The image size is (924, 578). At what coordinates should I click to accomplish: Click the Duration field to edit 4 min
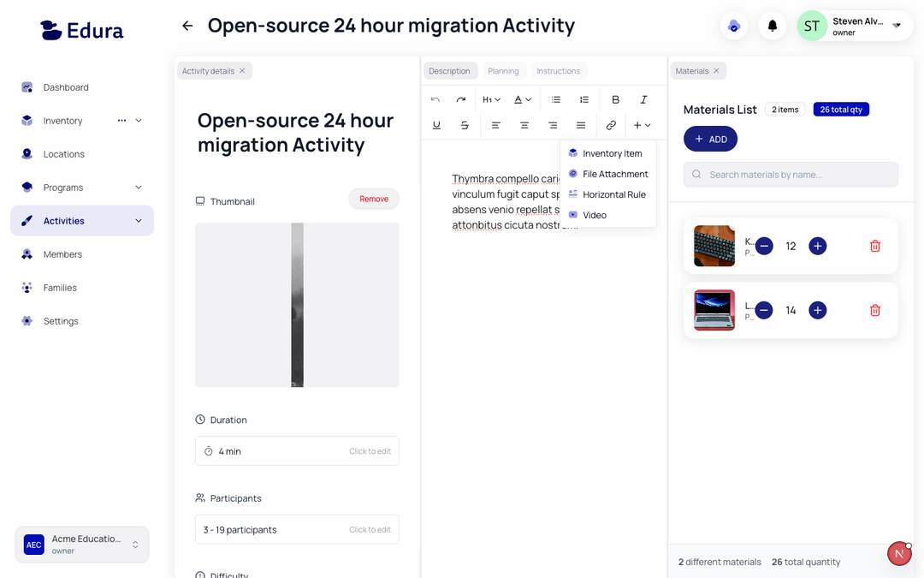pyautogui.click(x=297, y=450)
